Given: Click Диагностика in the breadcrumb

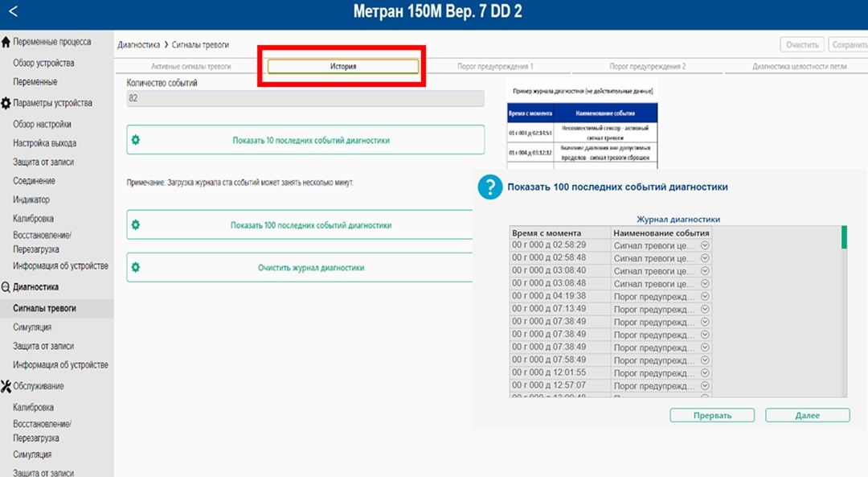Looking at the screenshot, I should tap(138, 45).
